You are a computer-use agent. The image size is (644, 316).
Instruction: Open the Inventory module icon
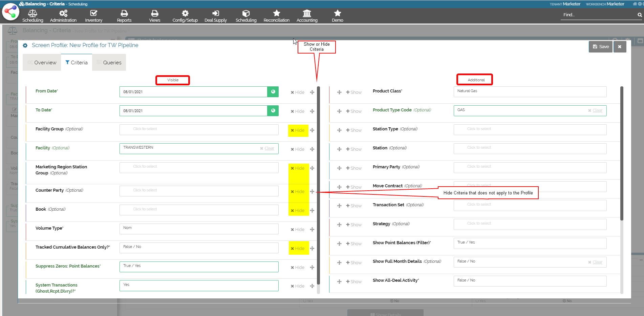pos(93,14)
